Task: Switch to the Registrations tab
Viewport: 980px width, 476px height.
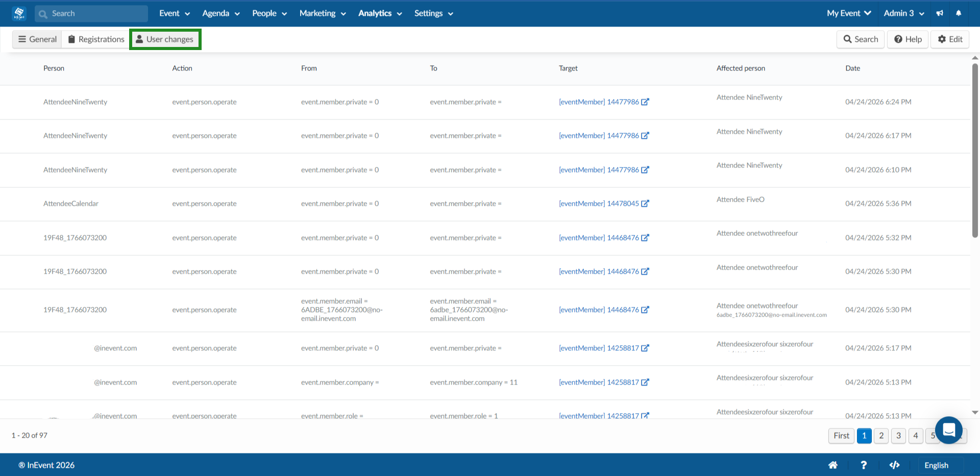Action: (96, 39)
